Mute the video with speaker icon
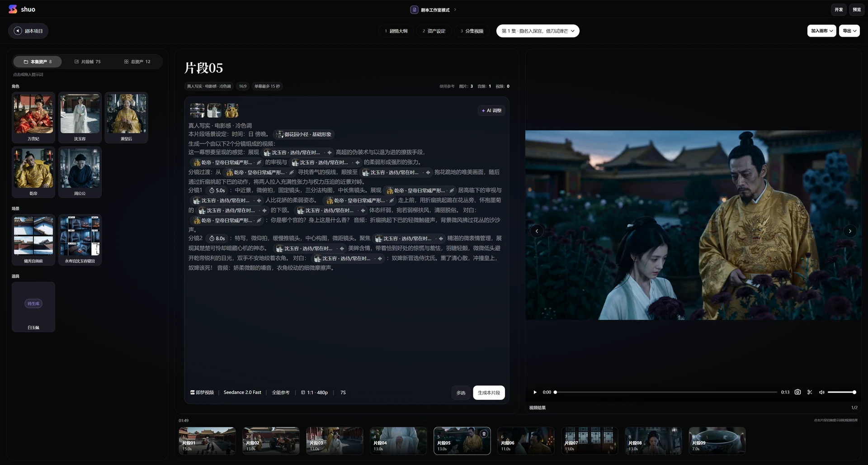The height and width of the screenshot is (465, 868). (822, 392)
